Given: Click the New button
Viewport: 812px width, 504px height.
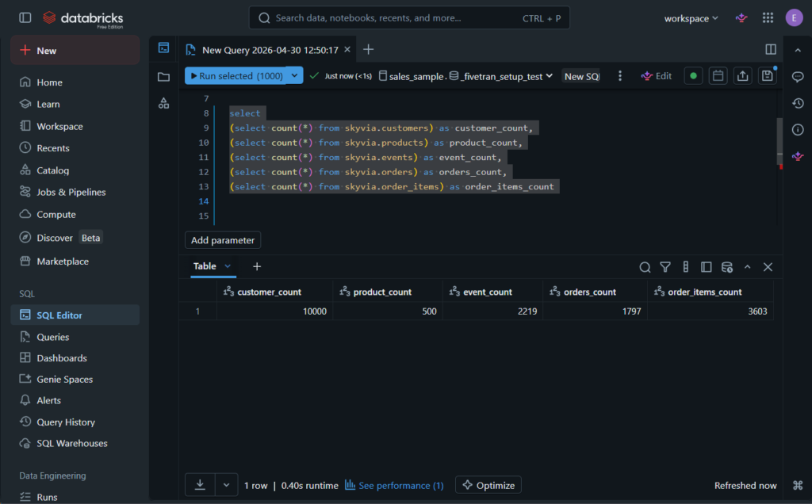Looking at the screenshot, I should (x=75, y=50).
